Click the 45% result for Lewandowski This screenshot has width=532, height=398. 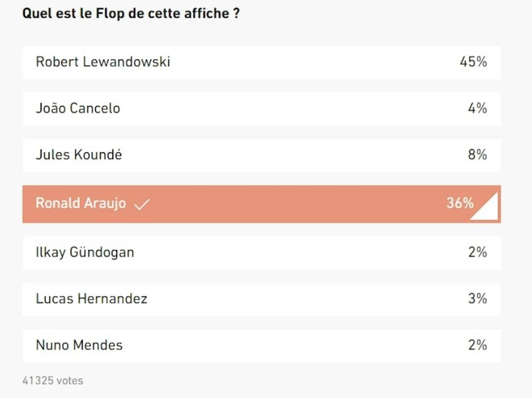pyautogui.click(x=473, y=62)
